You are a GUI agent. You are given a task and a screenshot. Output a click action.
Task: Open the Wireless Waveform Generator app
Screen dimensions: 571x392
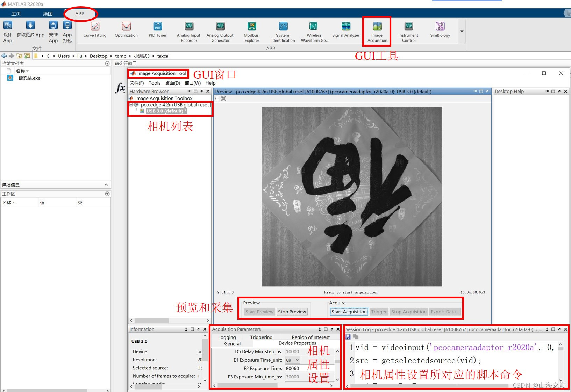click(x=313, y=31)
